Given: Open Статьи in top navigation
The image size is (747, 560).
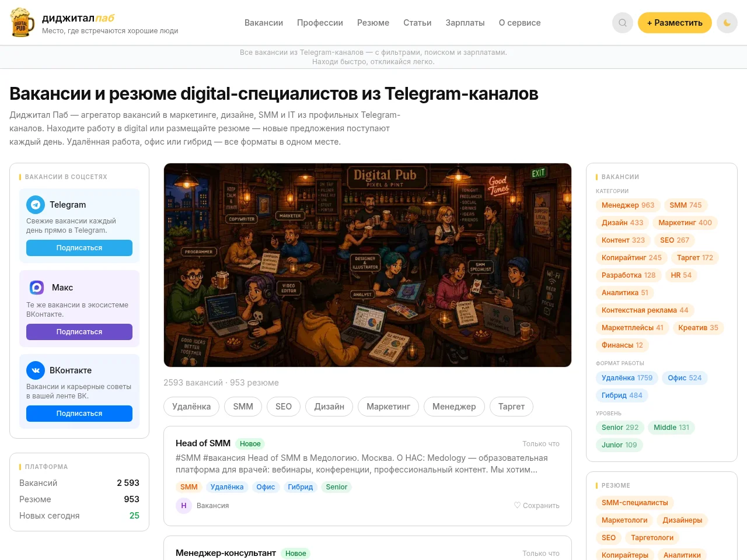Looking at the screenshot, I should [417, 23].
